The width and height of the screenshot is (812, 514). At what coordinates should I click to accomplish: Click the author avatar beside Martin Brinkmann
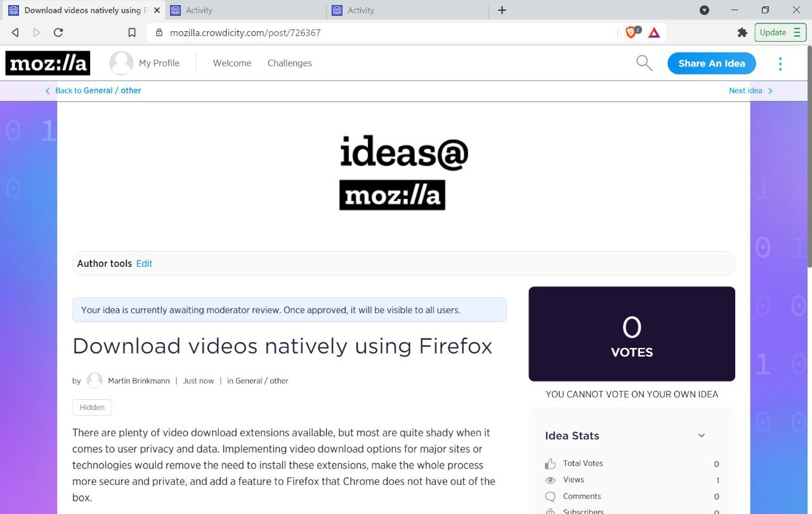click(95, 380)
